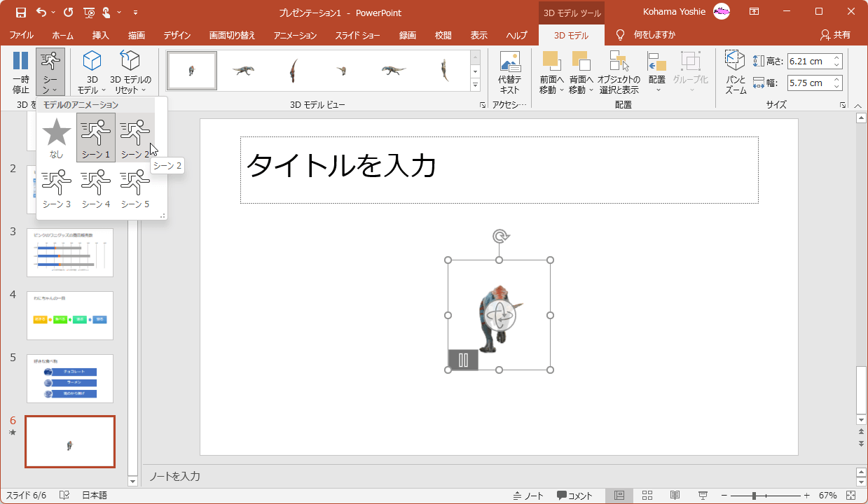Open パンとズーム pan and zoom tool
The height and width of the screenshot is (504, 868).
[x=735, y=71]
